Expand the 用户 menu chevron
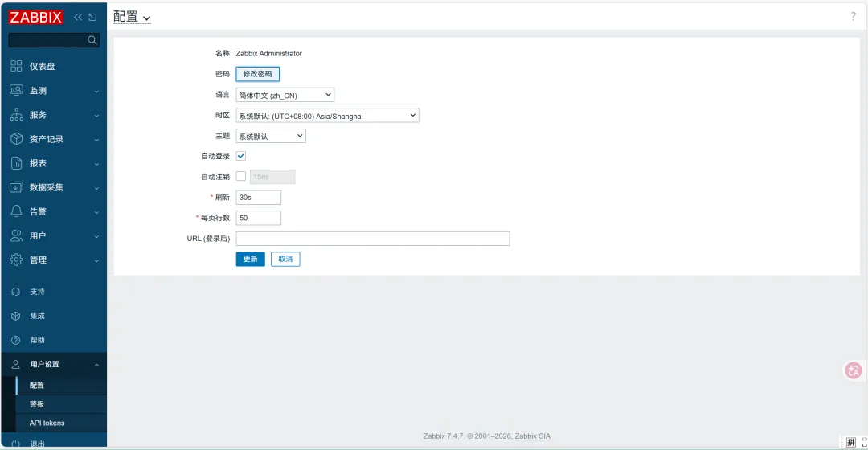The image size is (868, 450). 96,237
